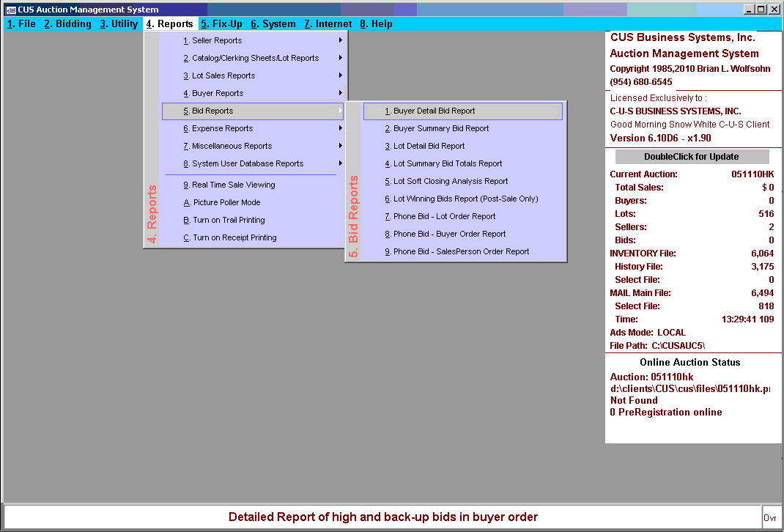Expand System User Database Reports submenu
The height and width of the screenshot is (532, 784).
pos(253,163)
